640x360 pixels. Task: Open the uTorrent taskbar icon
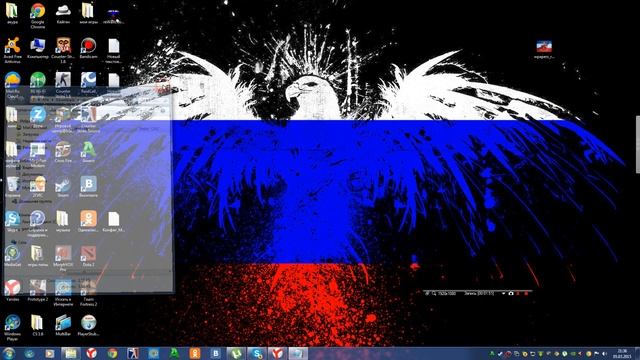click(236, 353)
